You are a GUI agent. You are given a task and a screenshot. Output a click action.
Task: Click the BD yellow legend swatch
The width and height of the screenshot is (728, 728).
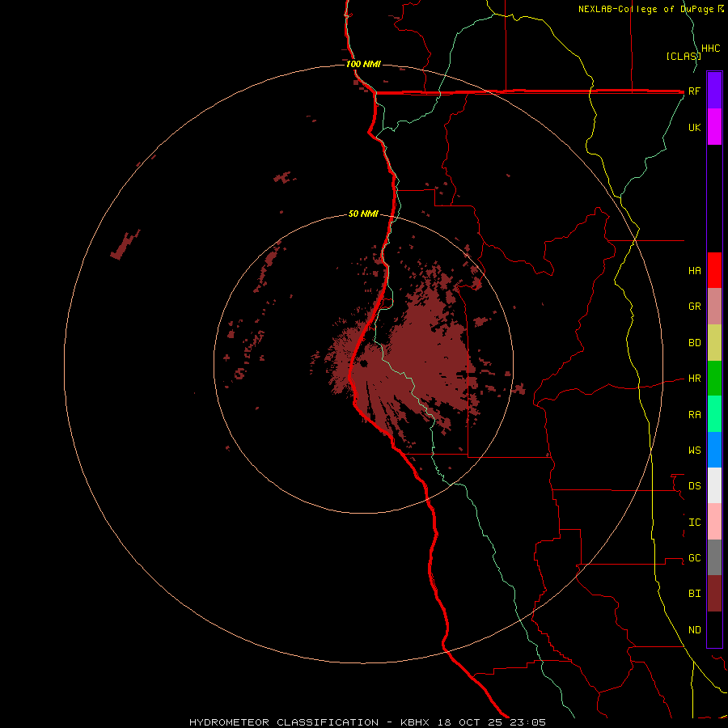click(x=714, y=343)
